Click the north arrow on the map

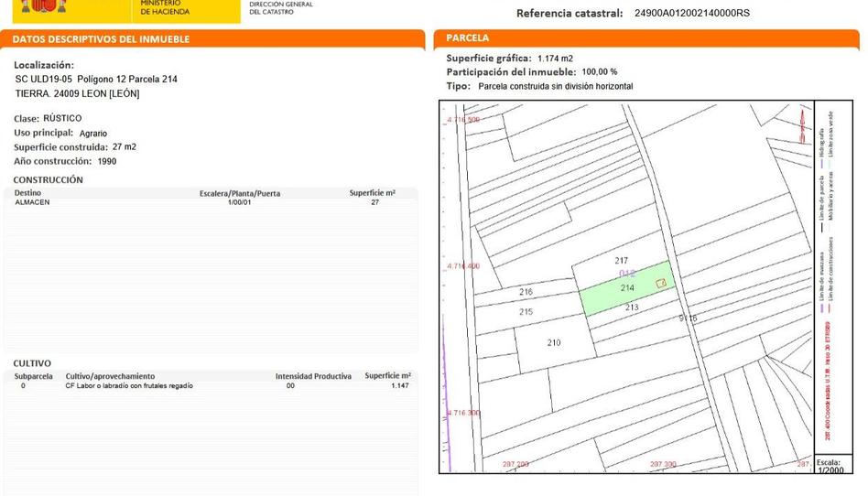point(800,120)
